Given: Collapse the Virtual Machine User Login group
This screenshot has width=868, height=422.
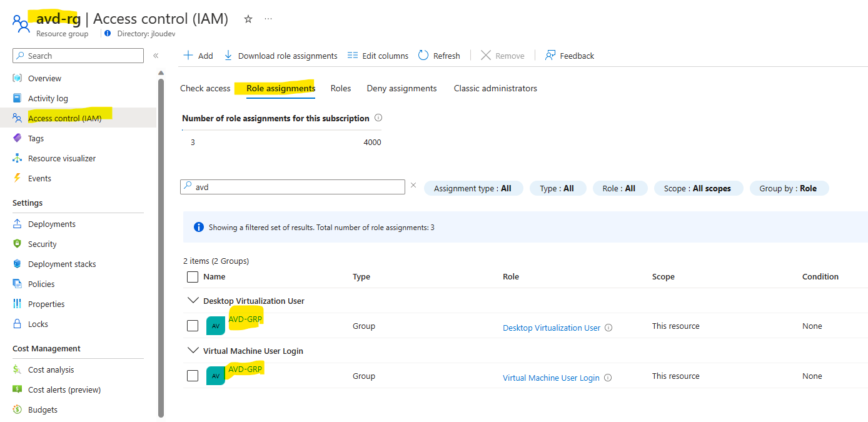Looking at the screenshot, I should pos(193,351).
